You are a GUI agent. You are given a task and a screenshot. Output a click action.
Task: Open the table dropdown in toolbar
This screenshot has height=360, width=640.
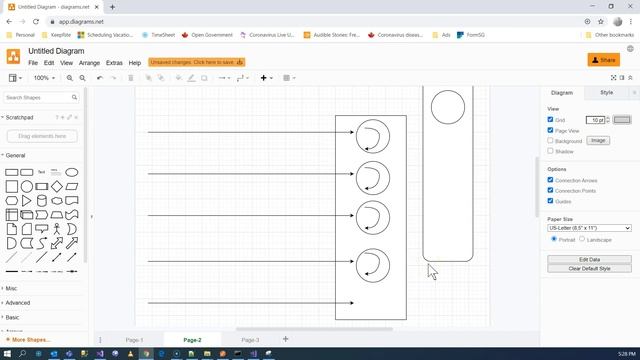point(289,78)
